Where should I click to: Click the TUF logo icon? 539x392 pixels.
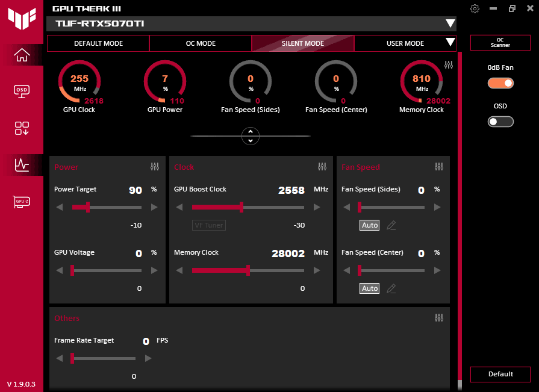point(22,18)
